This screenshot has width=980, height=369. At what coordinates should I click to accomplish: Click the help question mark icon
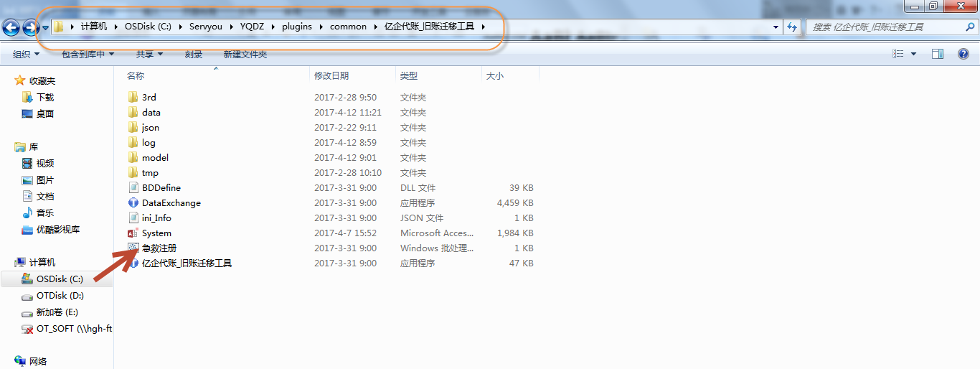tap(964, 54)
